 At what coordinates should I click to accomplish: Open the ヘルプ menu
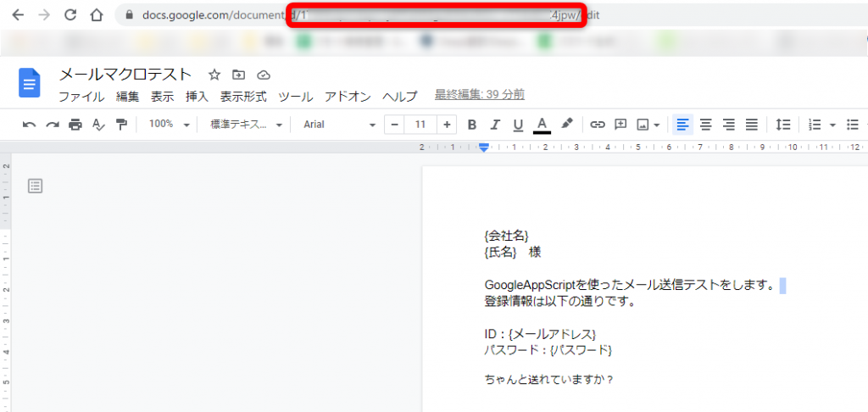[x=400, y=97]
